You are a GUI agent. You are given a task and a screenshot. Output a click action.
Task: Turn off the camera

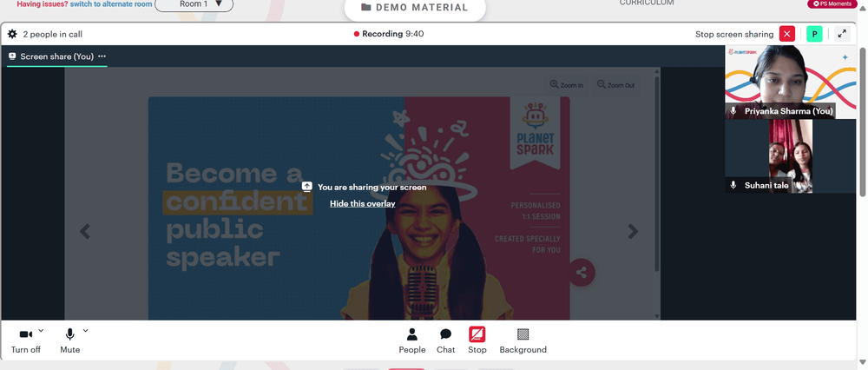pos(25,340)
